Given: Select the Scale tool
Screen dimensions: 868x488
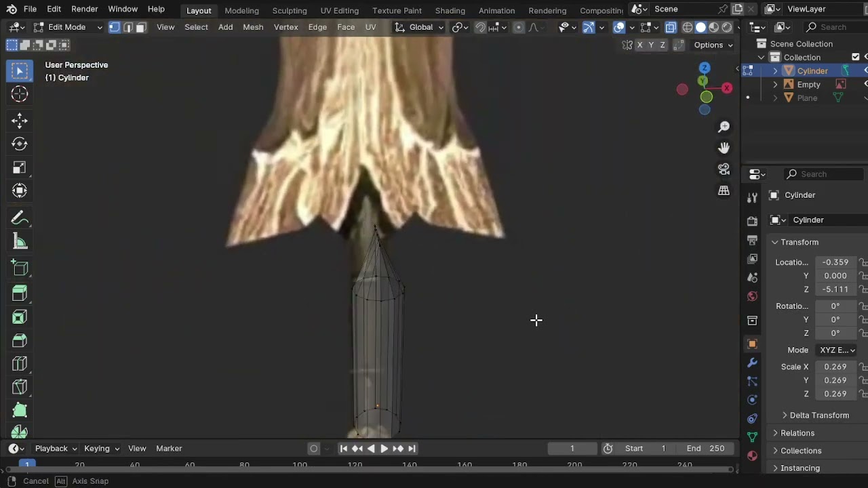Looking at the screenshot, I should (x=20, y=167).
